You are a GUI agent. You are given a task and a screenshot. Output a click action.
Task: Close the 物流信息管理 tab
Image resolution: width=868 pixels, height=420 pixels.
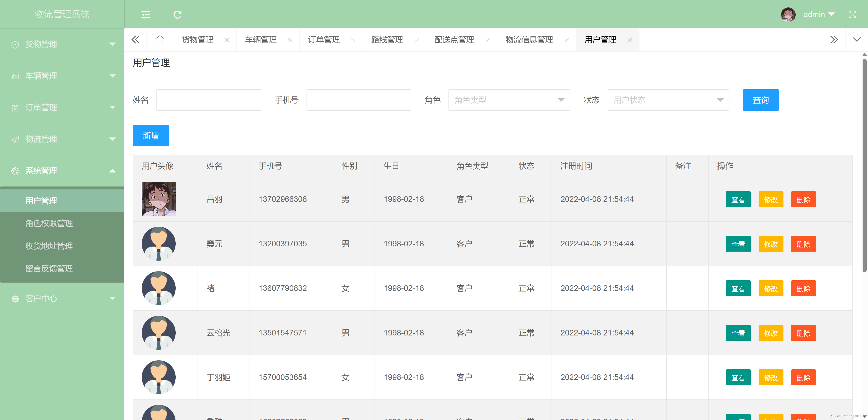[566, 40]
